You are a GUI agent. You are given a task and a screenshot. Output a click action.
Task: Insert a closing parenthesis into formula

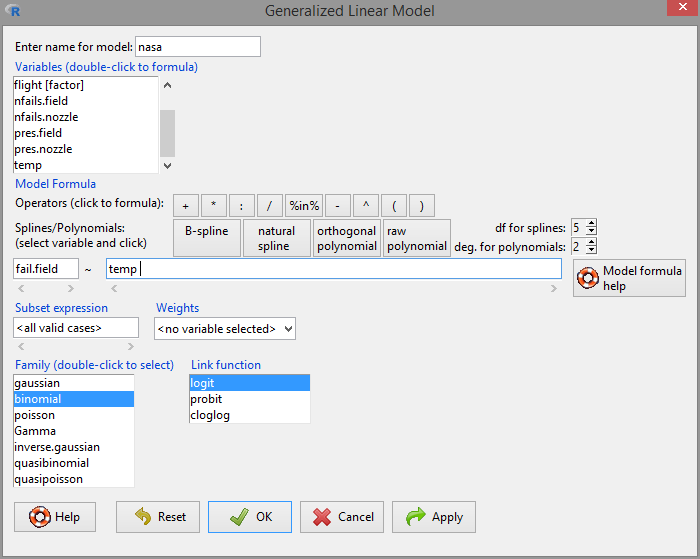422,206
